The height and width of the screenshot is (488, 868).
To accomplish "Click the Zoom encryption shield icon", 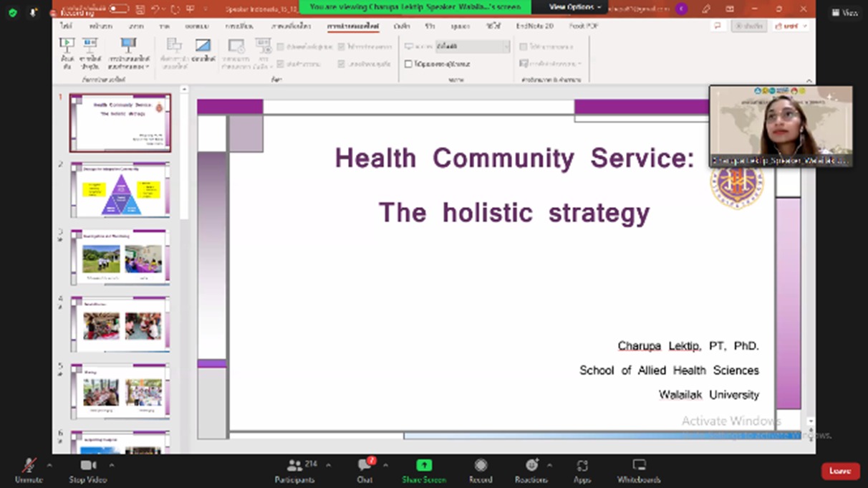I will (x=13, y=13).
